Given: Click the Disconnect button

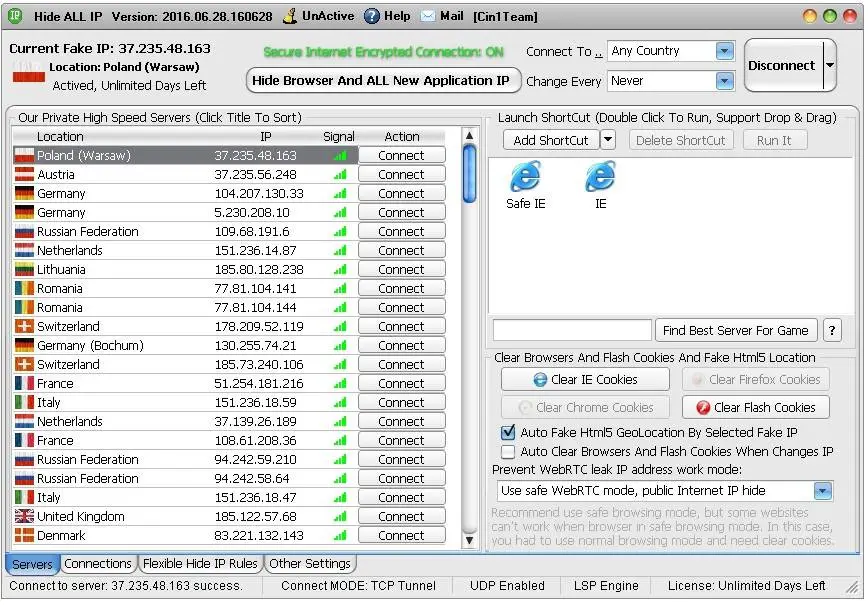Looking at the screenshot, I should tap(782, 65).
